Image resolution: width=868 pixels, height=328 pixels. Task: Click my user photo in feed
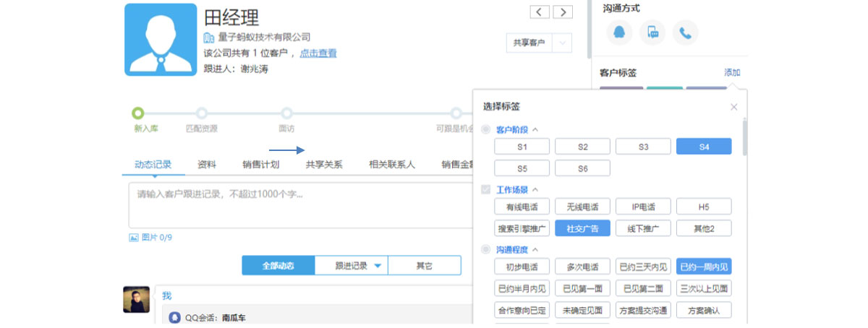[x=136, y=300]
